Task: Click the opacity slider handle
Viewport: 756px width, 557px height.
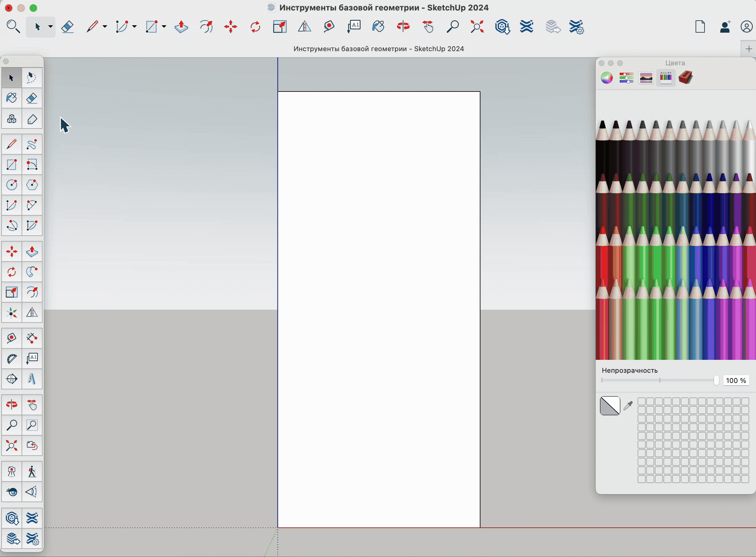Action: [716, 380]
